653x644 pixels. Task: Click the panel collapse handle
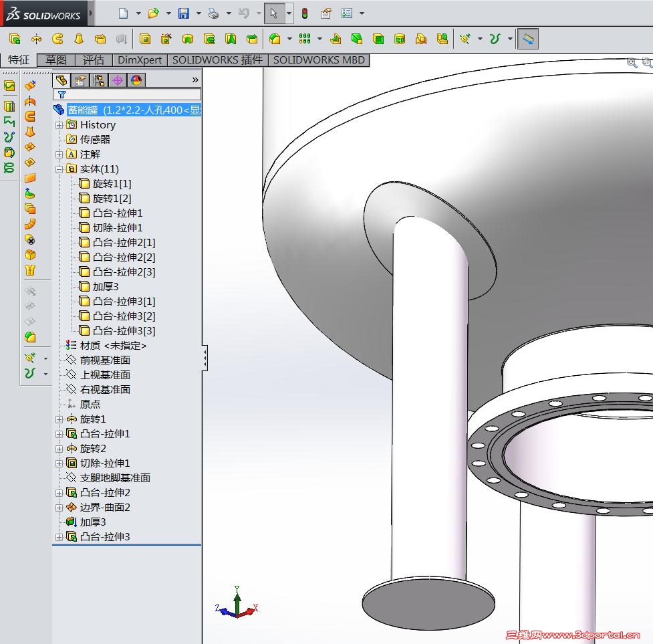[x=205, y=358]
